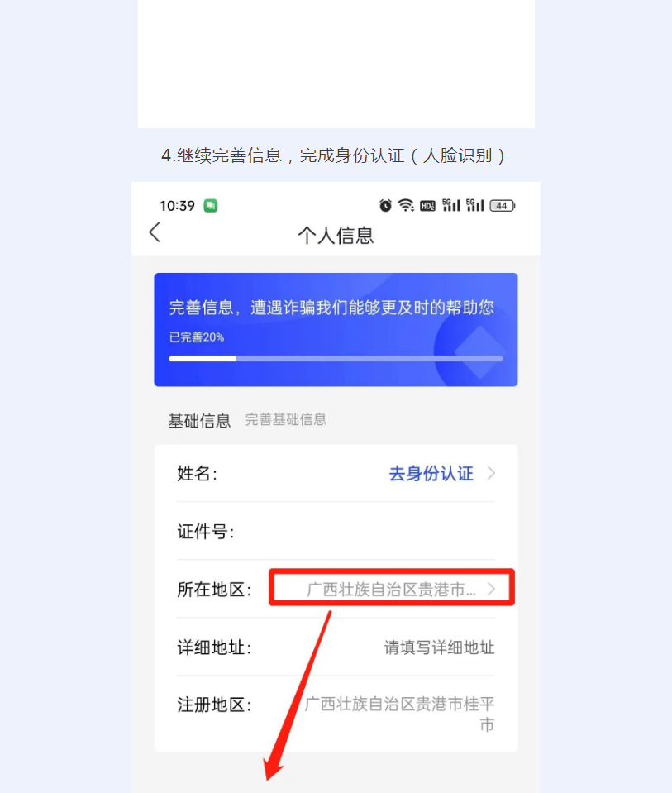Fill in 请填写详细地址 field
Image resolution: width=672 pixels, height=793 pixels.
[439, 647]
